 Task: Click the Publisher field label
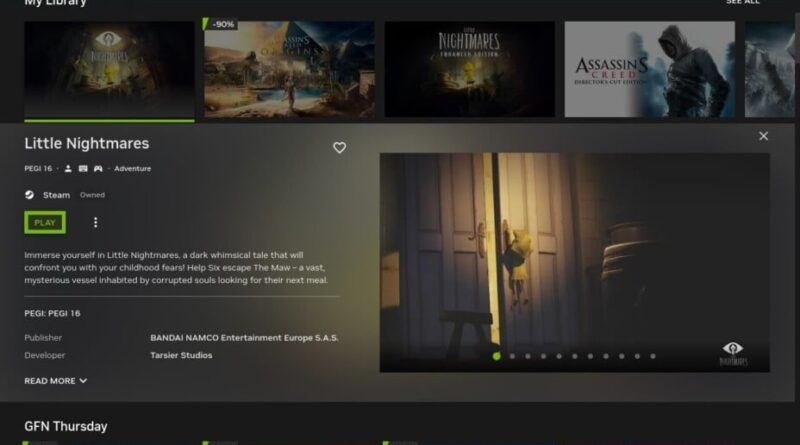[43, 338]
